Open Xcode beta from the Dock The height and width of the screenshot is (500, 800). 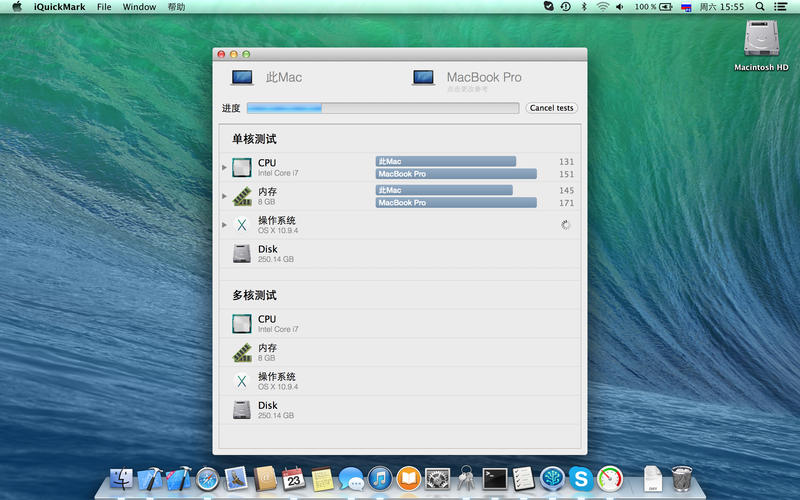[178, 479]
